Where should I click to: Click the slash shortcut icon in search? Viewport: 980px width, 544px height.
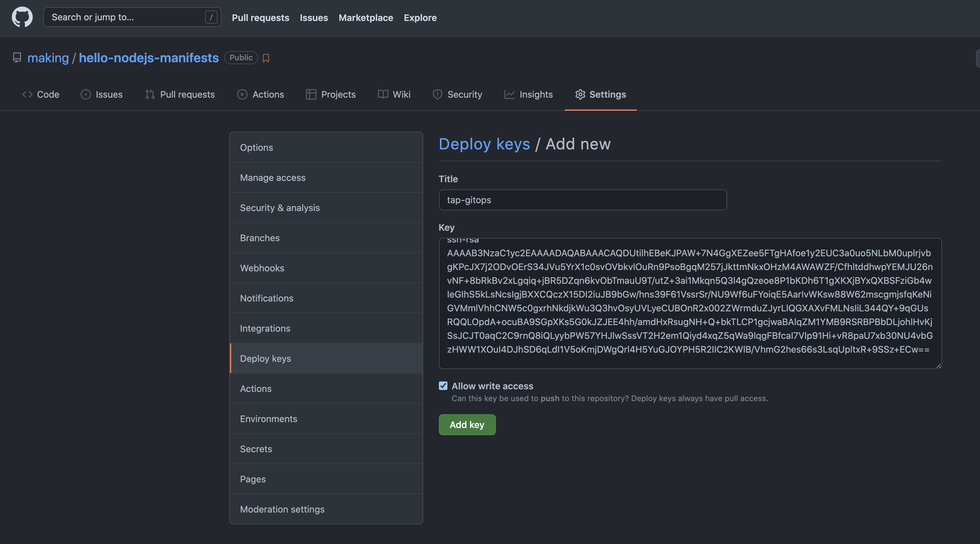pyautogui.click(x=211, y=17)
